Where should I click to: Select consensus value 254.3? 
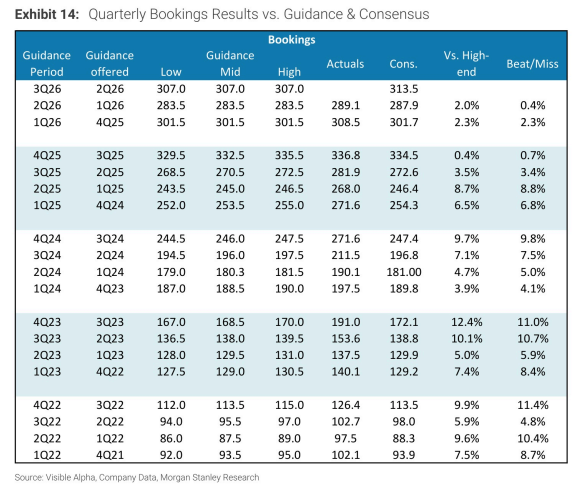[x=403, y=205]
